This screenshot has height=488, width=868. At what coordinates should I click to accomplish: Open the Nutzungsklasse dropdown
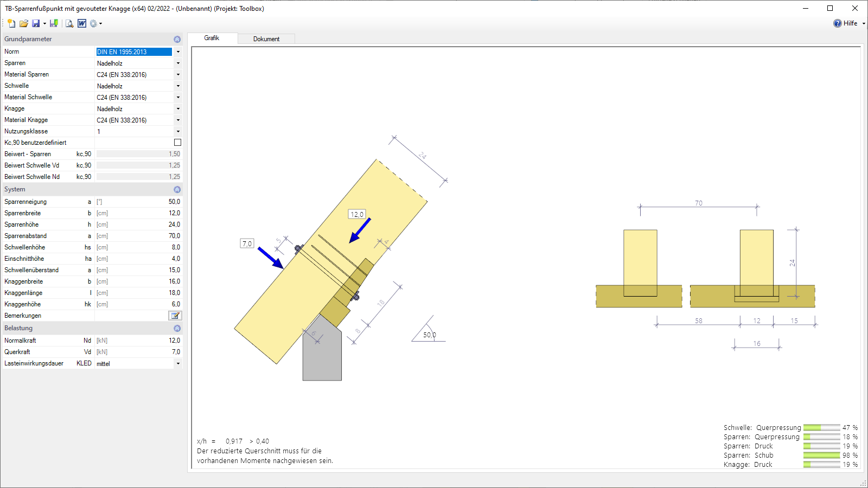click(178, 131)
